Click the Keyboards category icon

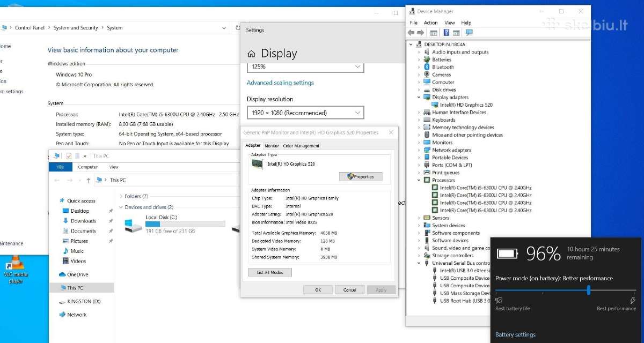coord(427,120)
